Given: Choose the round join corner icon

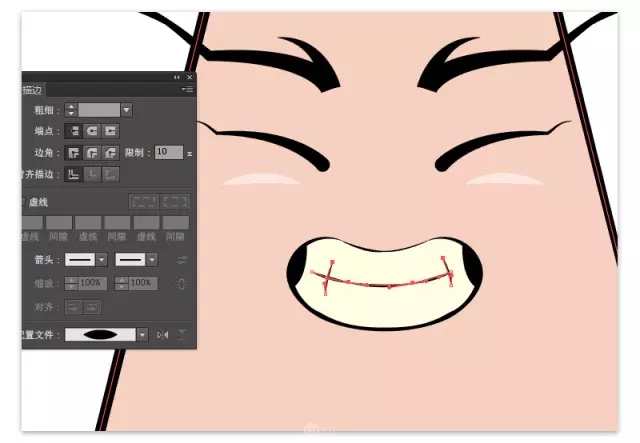Looking at the screenshot, I should 92,153.
